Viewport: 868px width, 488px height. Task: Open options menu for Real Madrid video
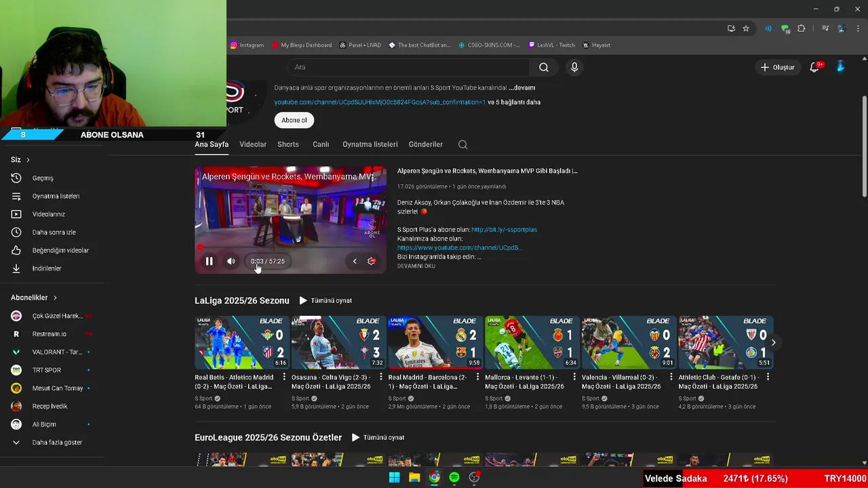(477, 377)
